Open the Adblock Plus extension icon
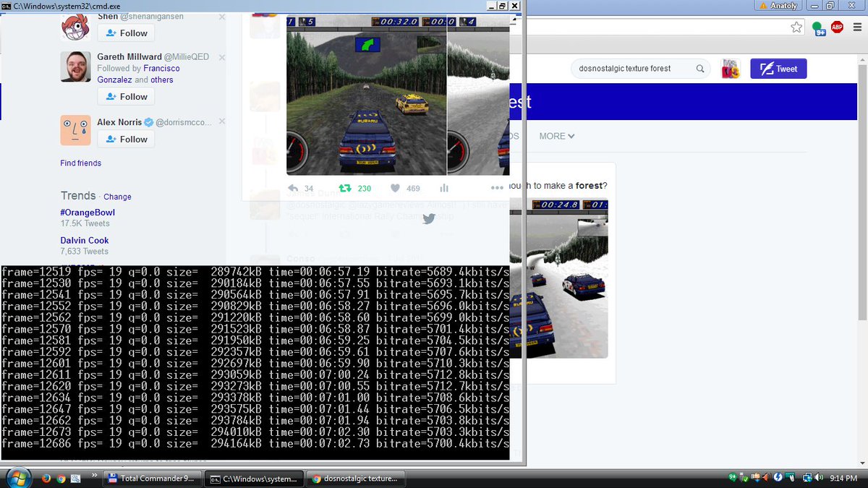This screenshot has width=868, height=488. pyautogui.click(x=837, y=27)
